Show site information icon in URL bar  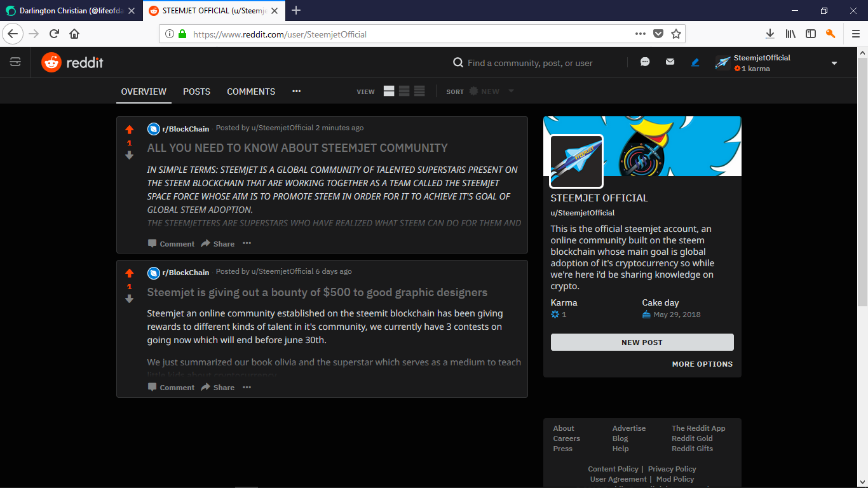(x=170, y=34)
